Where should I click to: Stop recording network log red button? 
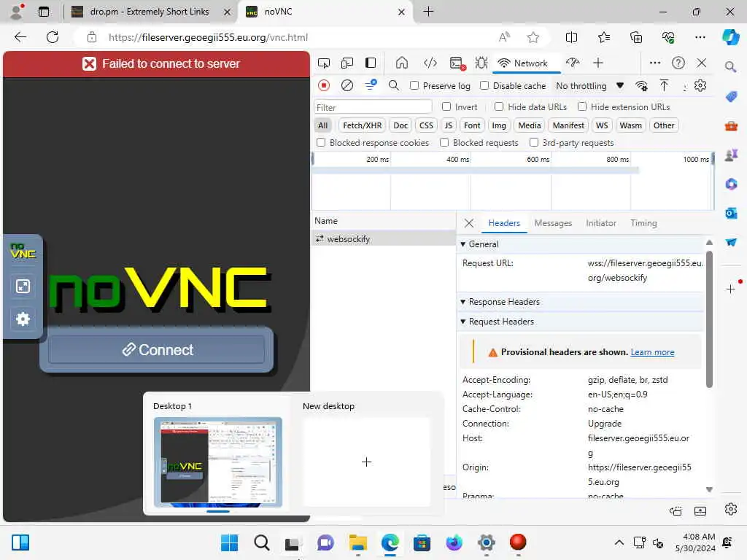(x=324, y=86)
